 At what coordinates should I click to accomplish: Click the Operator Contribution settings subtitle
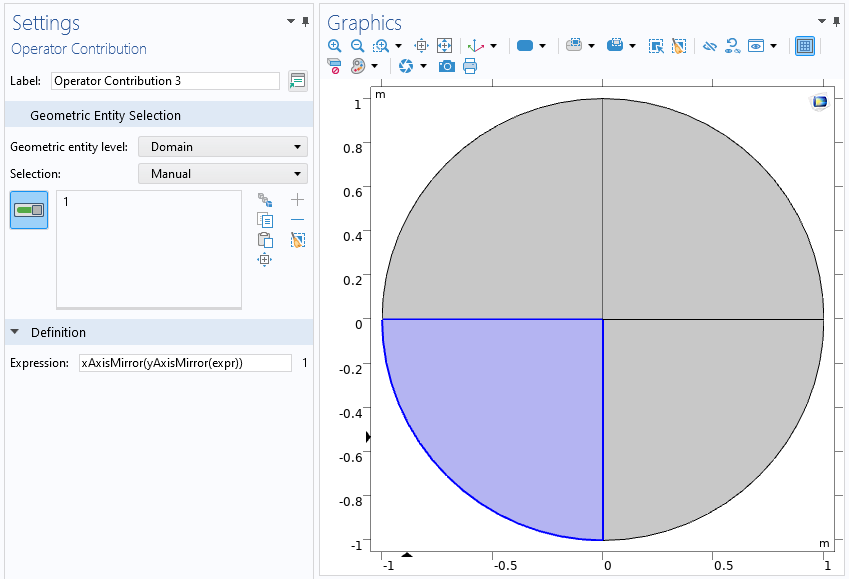tap(79, 49)
